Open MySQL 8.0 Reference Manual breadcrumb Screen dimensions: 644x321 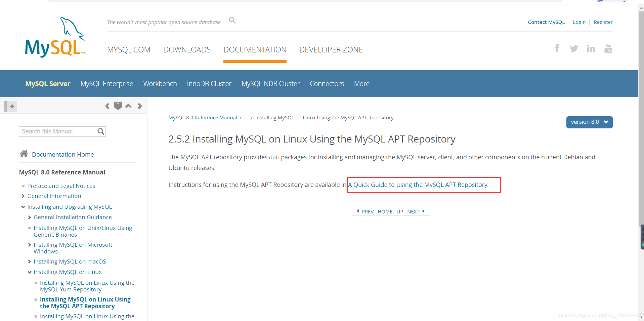pyautogui.click(x=203, y=118)
